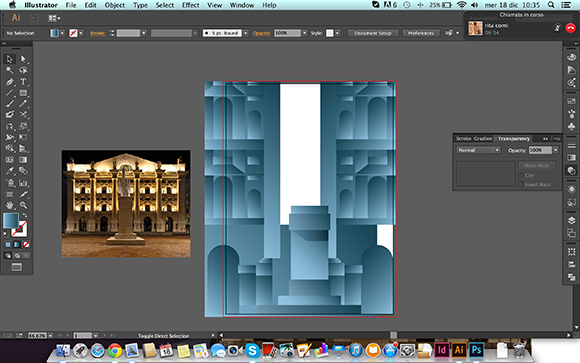The height and width of the screenshot is (363, 580).
Task: Set paint mode to Gradient
Action: pos(17,244)
